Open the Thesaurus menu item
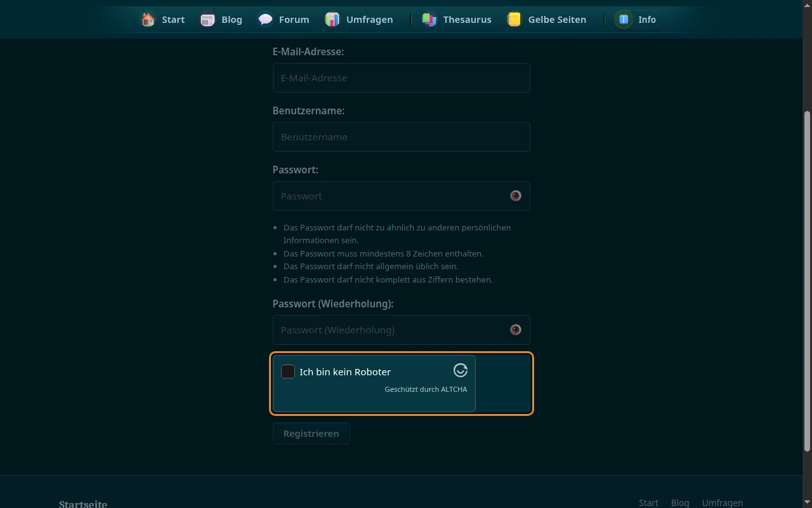The width and height of the screenshot is (812, 508). click(x=457, y=20)
